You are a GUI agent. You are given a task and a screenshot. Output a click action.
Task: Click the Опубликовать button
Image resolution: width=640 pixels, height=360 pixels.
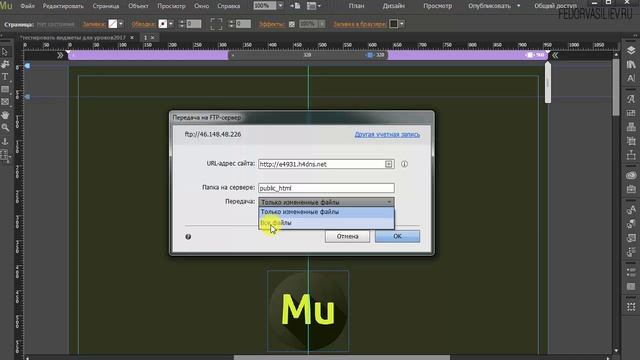489,6
